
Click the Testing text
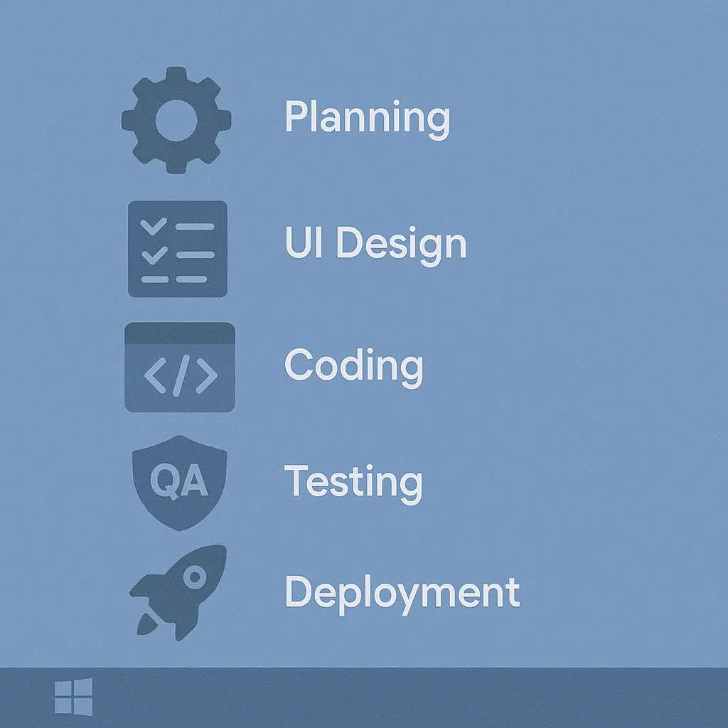coord(353,482)
